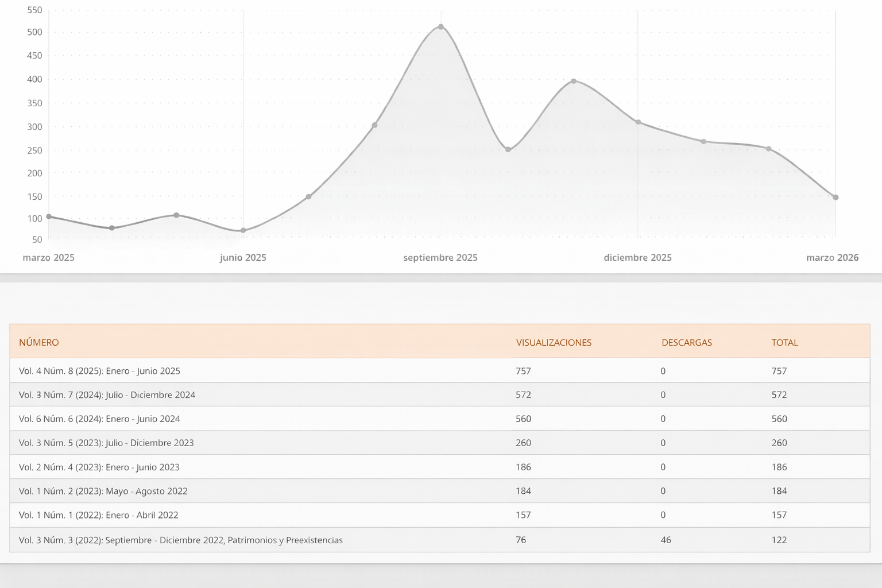The image size is (882, 588).
Task: Open the Patrimonios y Preexistencias issue row
Action: click(x=180, y=540)
